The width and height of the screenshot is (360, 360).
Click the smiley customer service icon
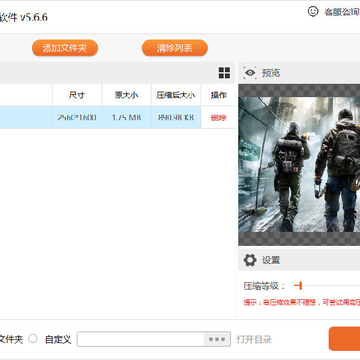pyautogui.click(x=313, y=12)
